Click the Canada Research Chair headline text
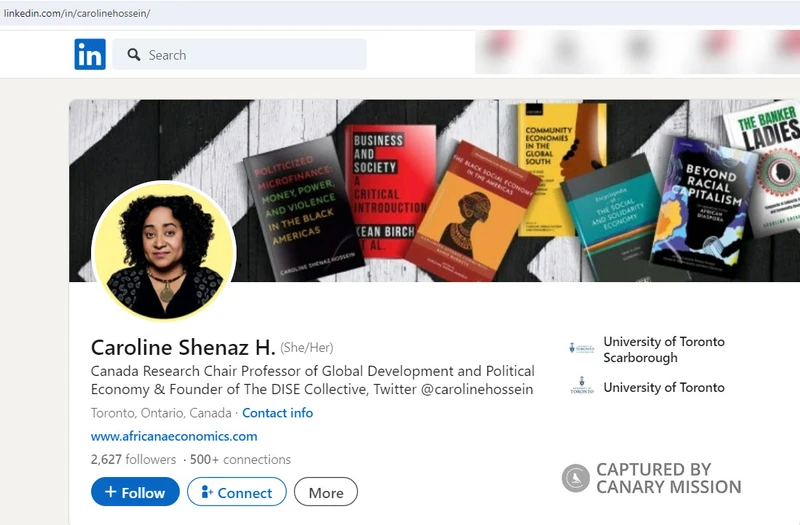The image size is (800, 525). [313, 380]
